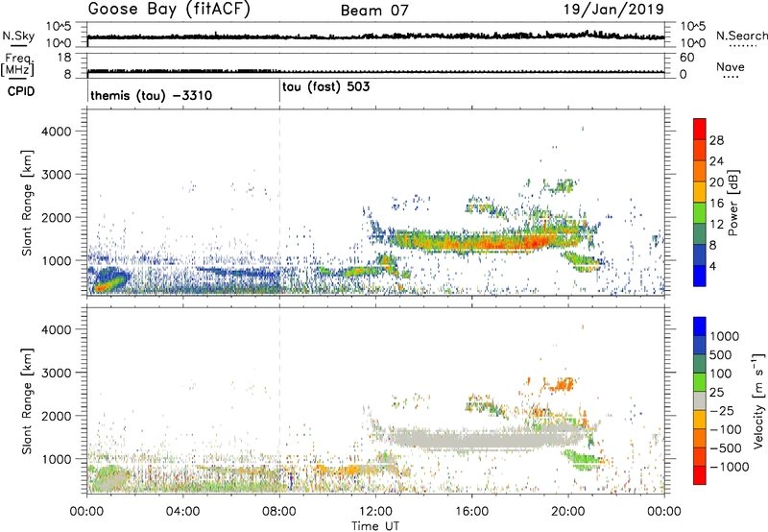Click the '4' power colorbar tick
The width and height of the screenshot is (768, 532).
click(712, 267)
